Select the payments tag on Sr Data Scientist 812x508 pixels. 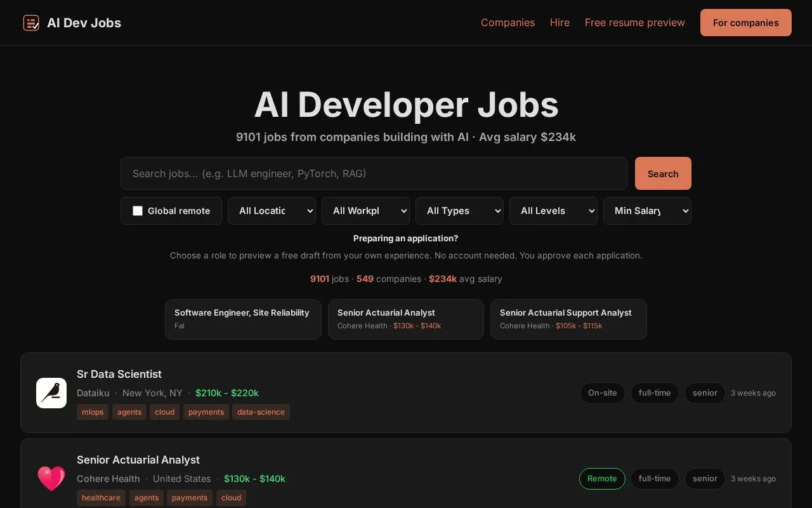[x=206, y=412]
